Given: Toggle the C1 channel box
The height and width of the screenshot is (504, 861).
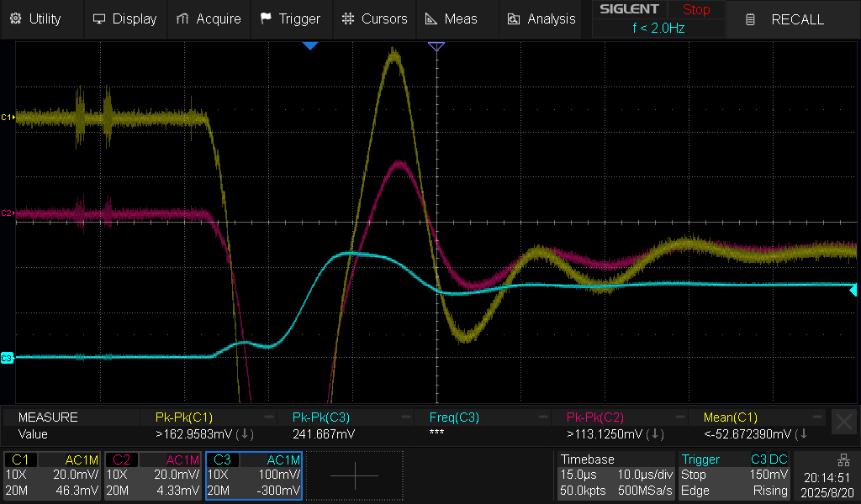Looking at the screenshot, I should (x=53, y=475).
